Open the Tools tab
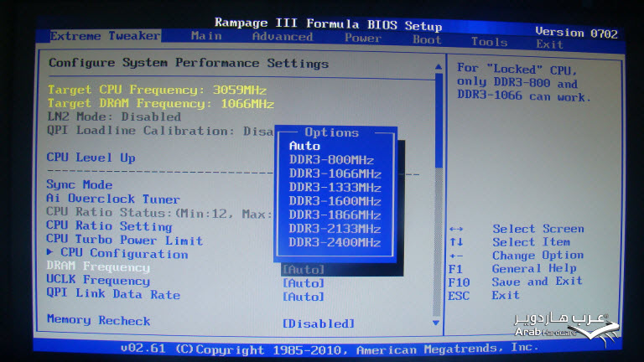This screenshot has width=644, height=362. coord(489,42)
